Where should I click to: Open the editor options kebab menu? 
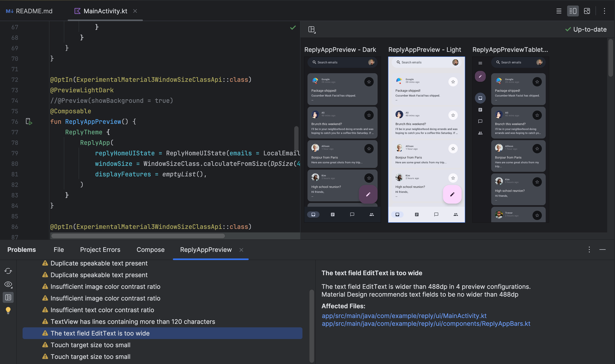(x=604, y=11)
